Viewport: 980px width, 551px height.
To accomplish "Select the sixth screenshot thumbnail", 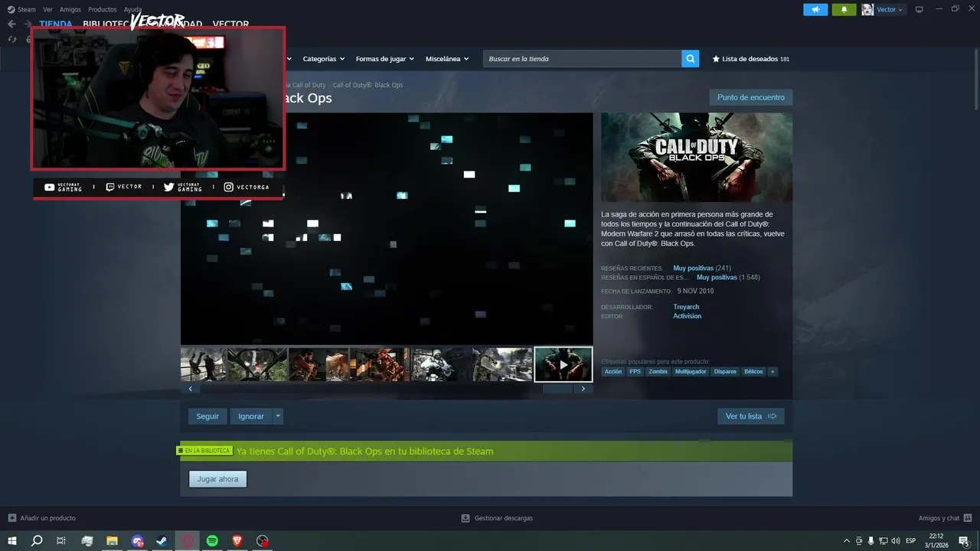I will point(502,364).
